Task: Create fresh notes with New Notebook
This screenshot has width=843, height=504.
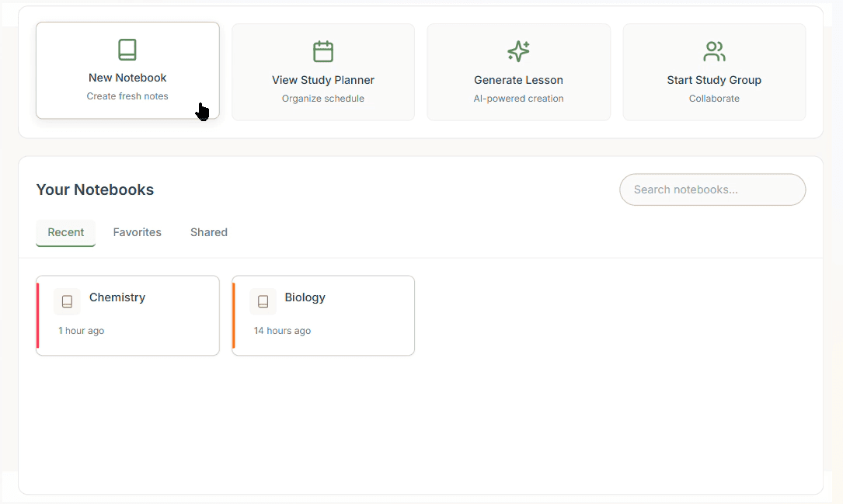Action: (127, 71)
